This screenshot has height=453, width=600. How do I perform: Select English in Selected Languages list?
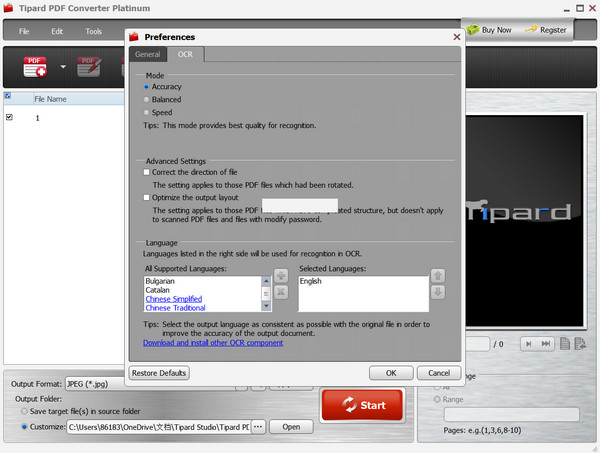(x=310, y=281)
